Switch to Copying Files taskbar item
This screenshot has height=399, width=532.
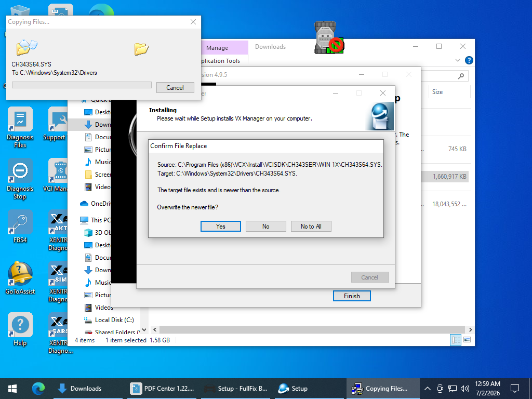(383, 389)
